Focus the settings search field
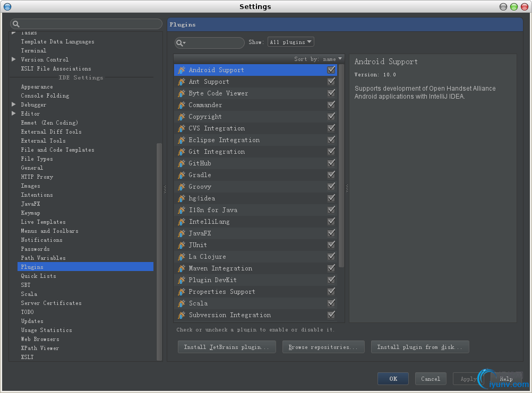The width and height of the screenshot is (532, 393). (86, 24)
